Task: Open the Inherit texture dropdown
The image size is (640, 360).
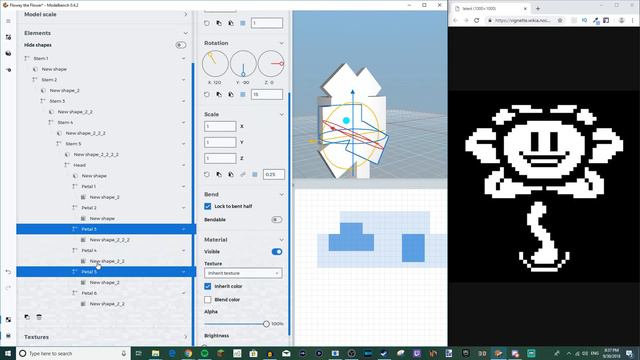Action: (243, 273)
